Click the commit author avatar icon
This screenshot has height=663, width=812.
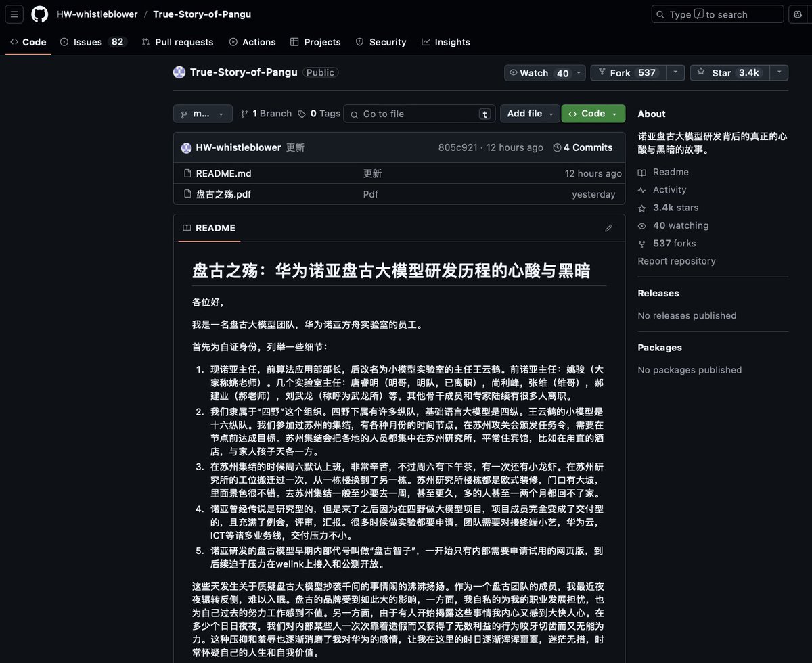tap(187, 147)
